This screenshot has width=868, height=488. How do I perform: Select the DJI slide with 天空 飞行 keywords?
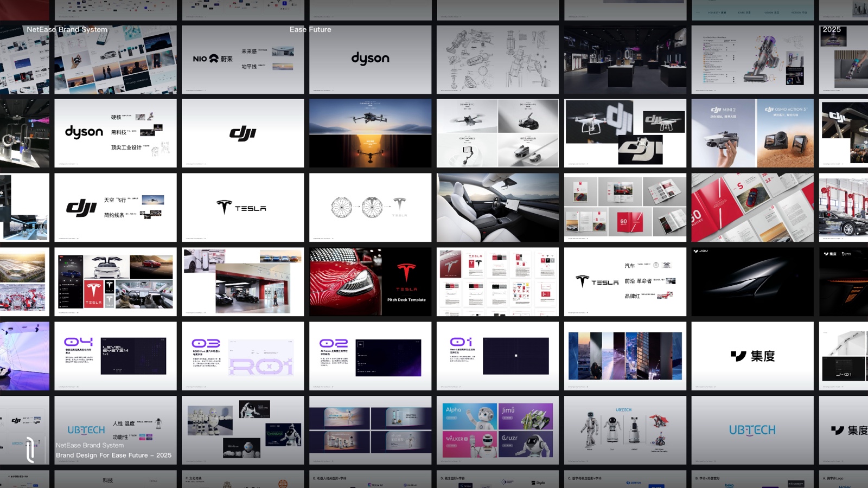pos(116,208)
